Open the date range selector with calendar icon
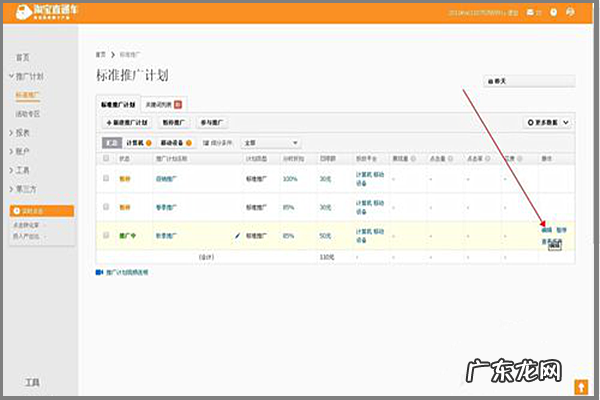The height and width of the screenshot is (400, 600). point(530,81)
